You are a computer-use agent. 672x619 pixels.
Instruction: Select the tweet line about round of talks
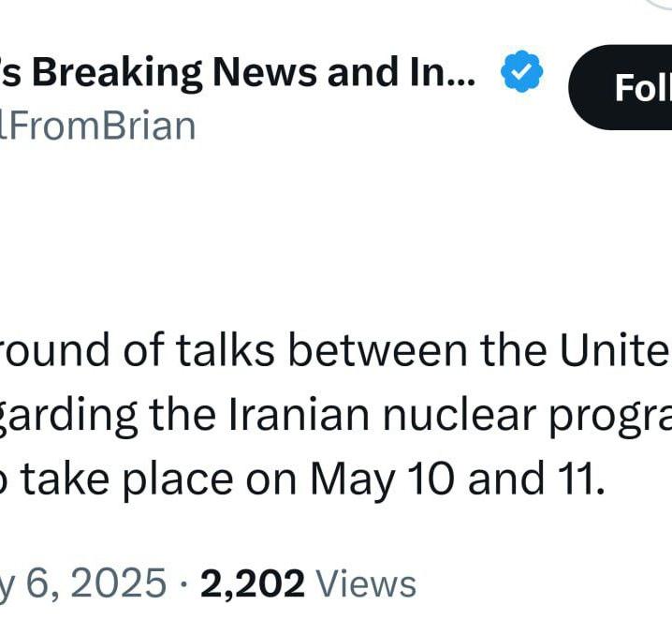tap(336, 350)
